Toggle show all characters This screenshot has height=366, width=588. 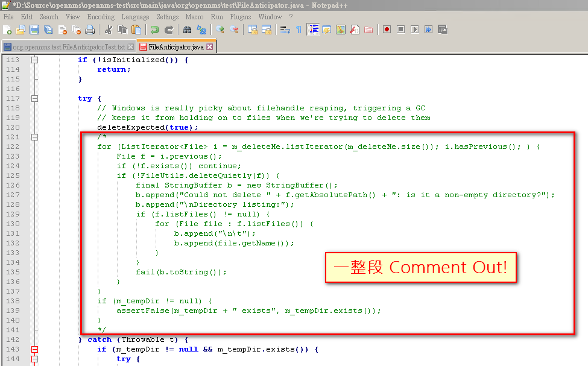(x=299, y=30)
